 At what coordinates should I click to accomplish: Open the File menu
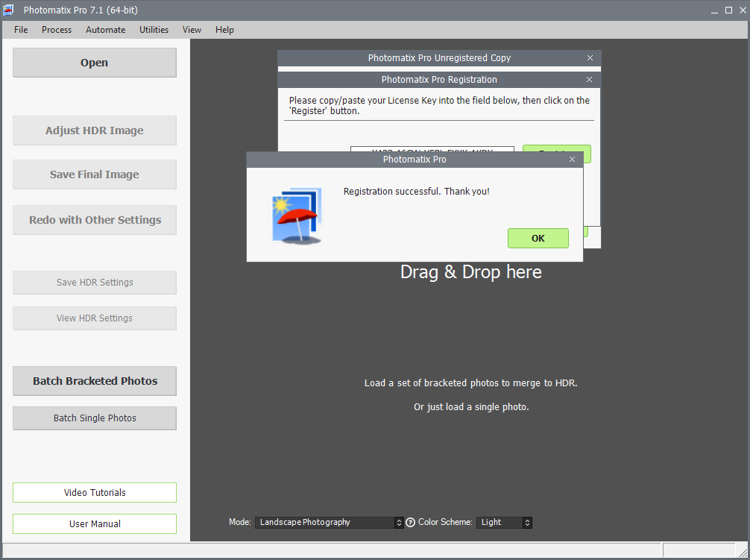(21, 30)
